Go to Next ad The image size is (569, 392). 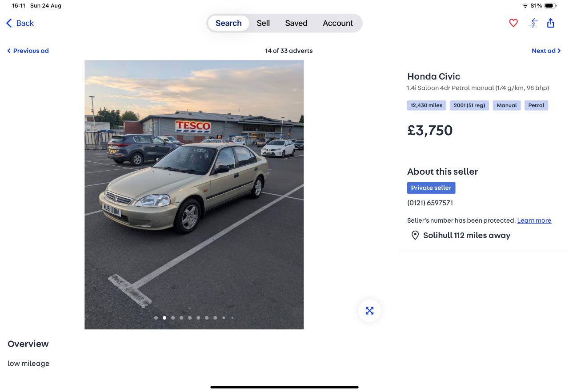click(546, 51)
